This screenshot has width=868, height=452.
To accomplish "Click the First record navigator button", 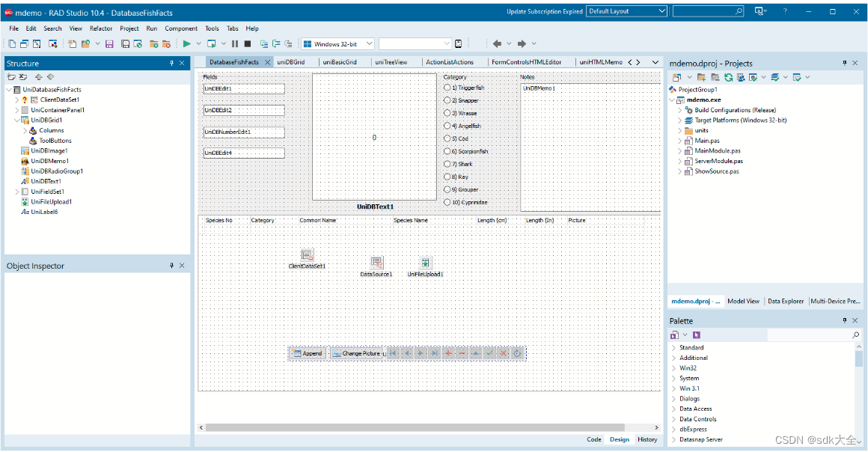I will (393, 353).
